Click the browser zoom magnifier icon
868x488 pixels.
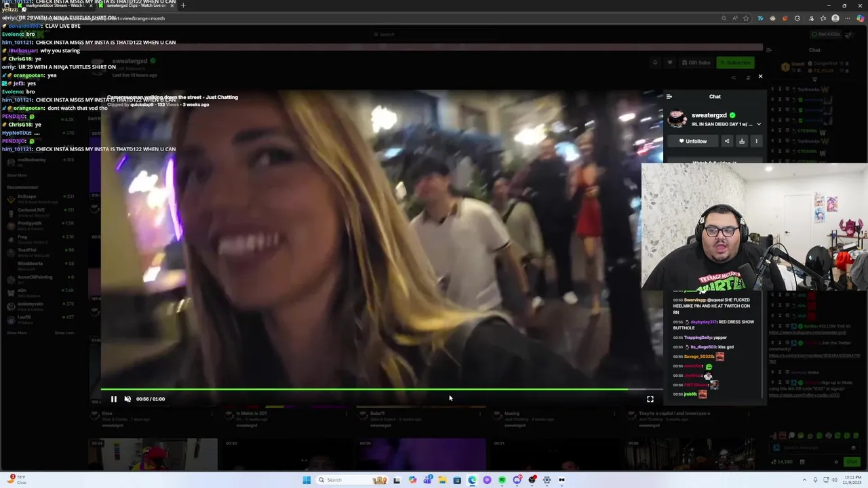724,18
